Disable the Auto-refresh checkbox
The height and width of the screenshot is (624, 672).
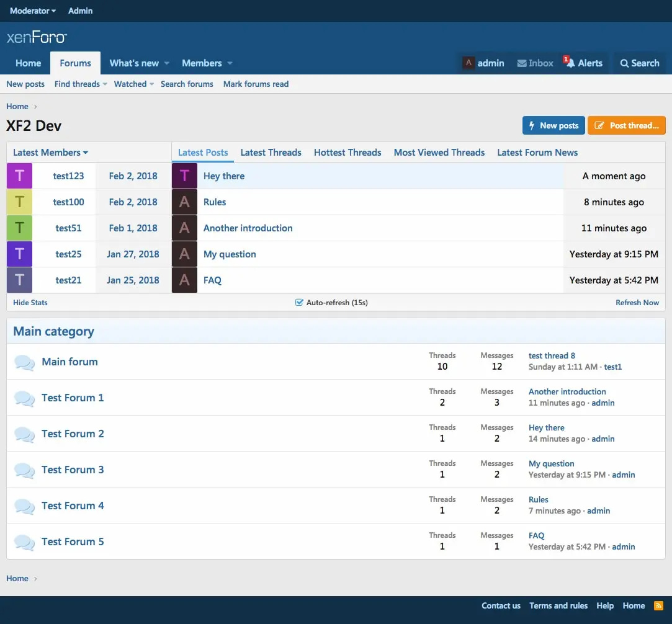point(298,302)
